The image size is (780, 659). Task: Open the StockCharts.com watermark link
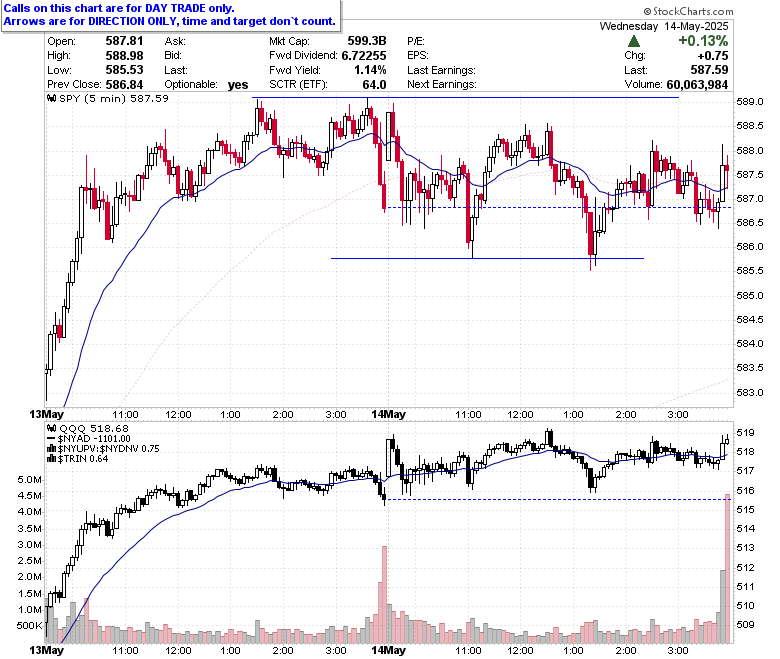[688, 11]
